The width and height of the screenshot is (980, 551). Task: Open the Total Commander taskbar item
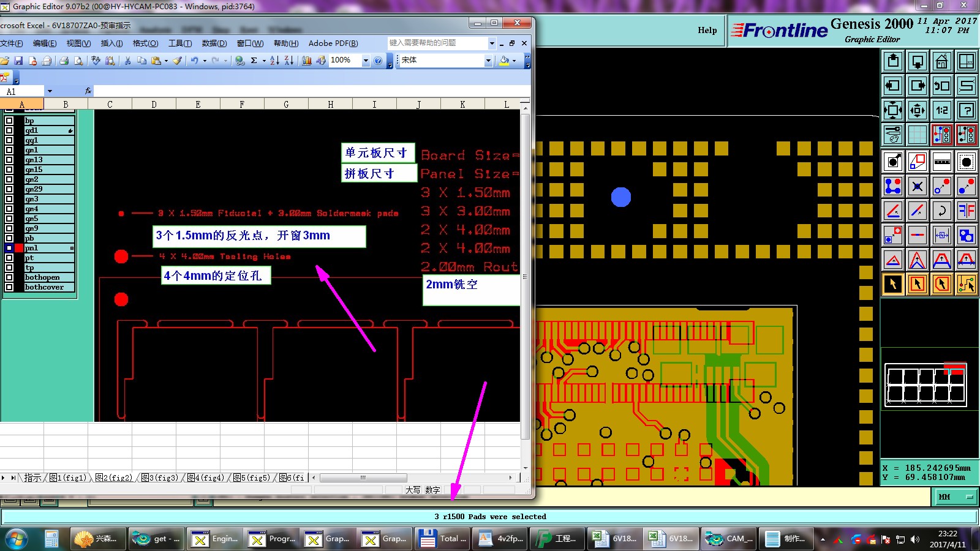pyautogui.click(x=443, y=539)
